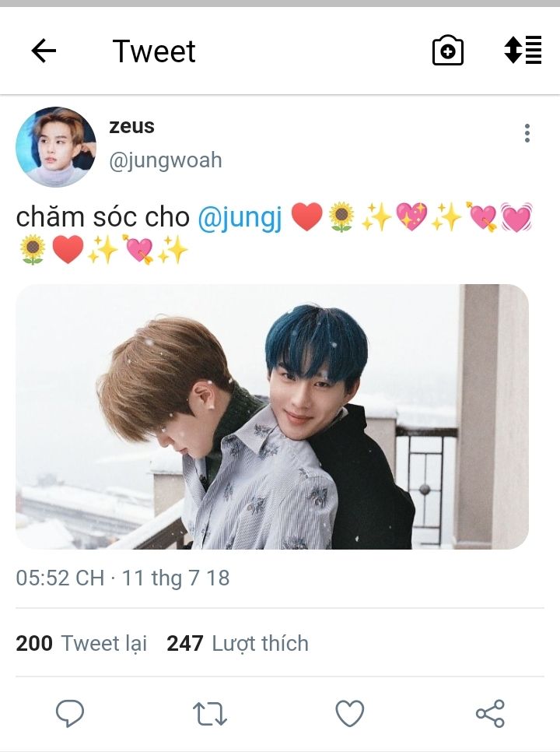Screen dimensions: 560x752
Task: Open the three-dot tweet options menu
Action: pyautogui.click(x=527, y=133)
